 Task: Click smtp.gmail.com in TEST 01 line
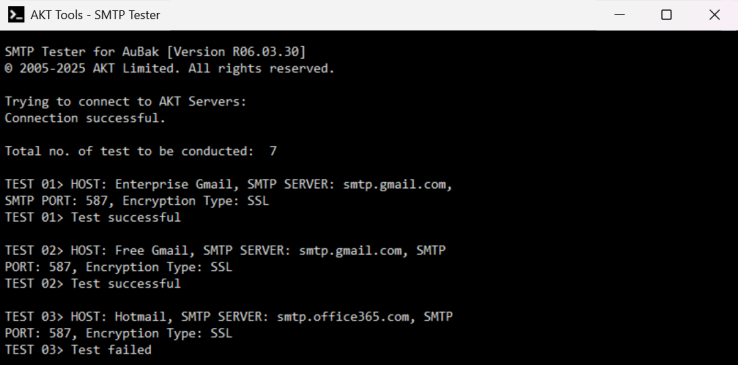pyautogui.click(x=394, y=184)
